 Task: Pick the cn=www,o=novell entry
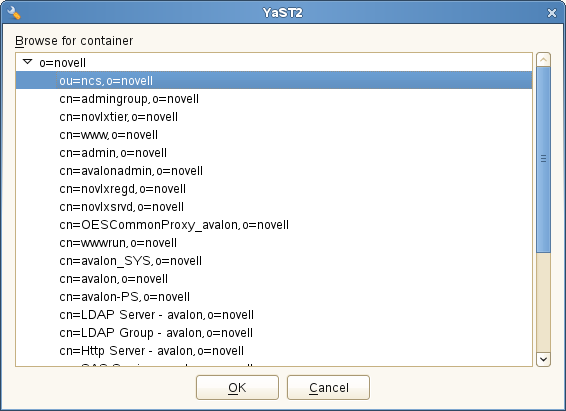point(108,135)
